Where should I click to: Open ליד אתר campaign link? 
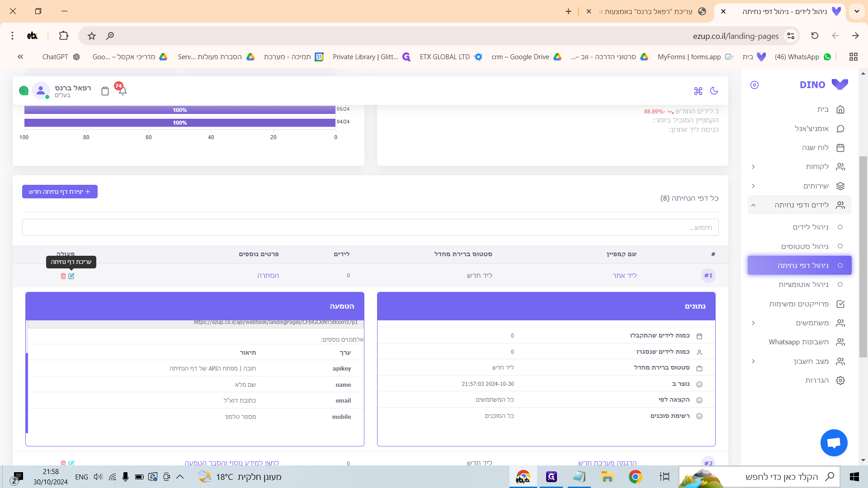pos(624,276)
